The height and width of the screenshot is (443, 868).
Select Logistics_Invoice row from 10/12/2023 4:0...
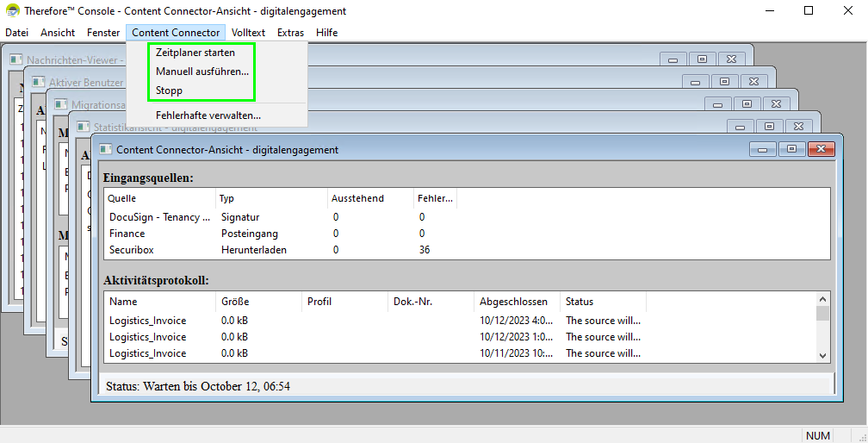[x=460, y=321]
